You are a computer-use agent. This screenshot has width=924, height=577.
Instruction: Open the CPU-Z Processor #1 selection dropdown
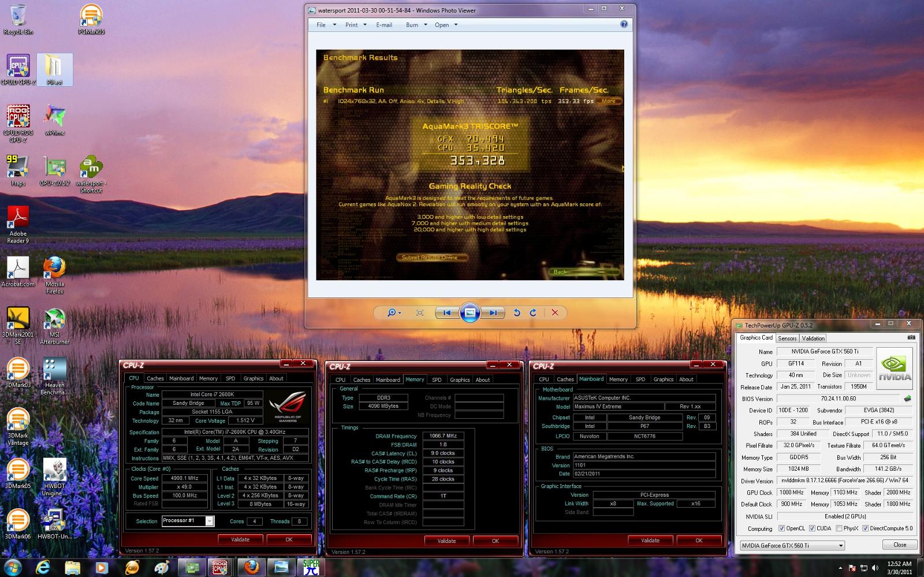(x=188, y=521)
